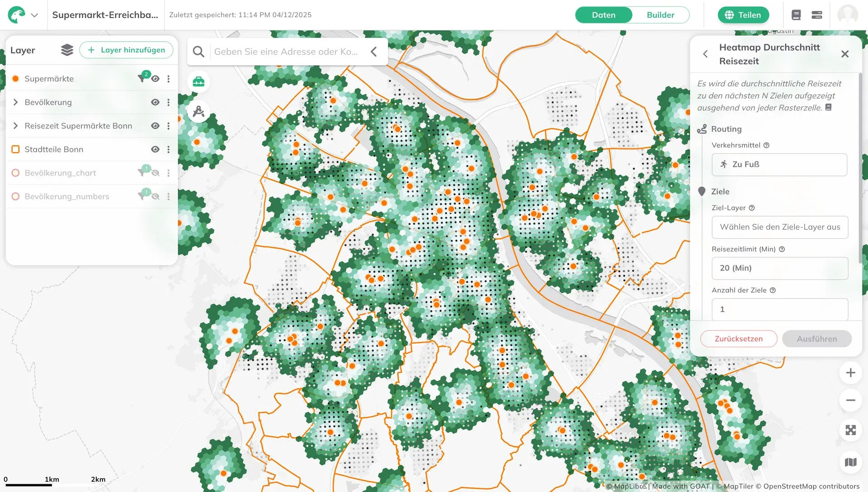Click Layer hinzufügen button
This screenshot has height=492, width=868.
pos(126,50)
